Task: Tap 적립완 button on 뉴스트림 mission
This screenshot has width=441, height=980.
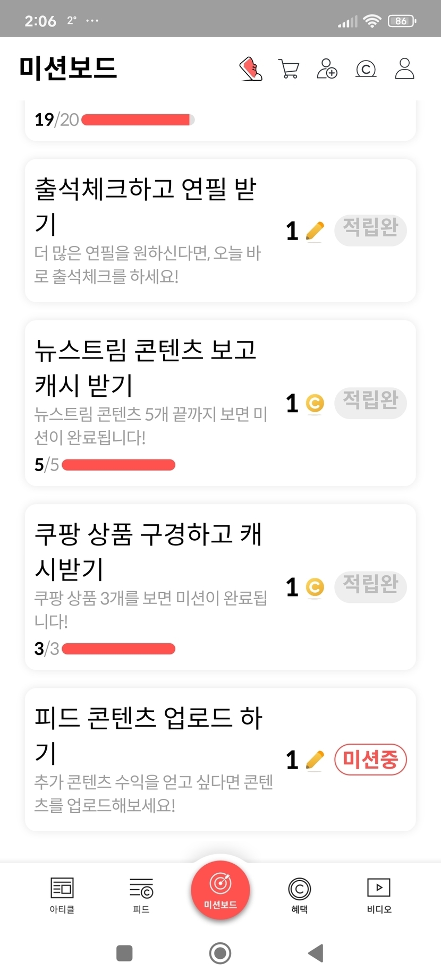Action: (x=370, y=403)
